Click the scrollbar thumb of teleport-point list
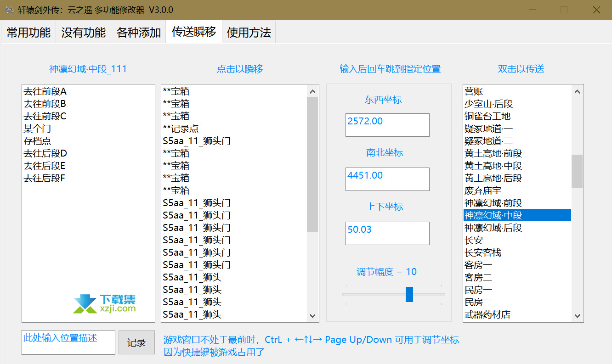Screen dimensions: 612x364 pos(313,164)
